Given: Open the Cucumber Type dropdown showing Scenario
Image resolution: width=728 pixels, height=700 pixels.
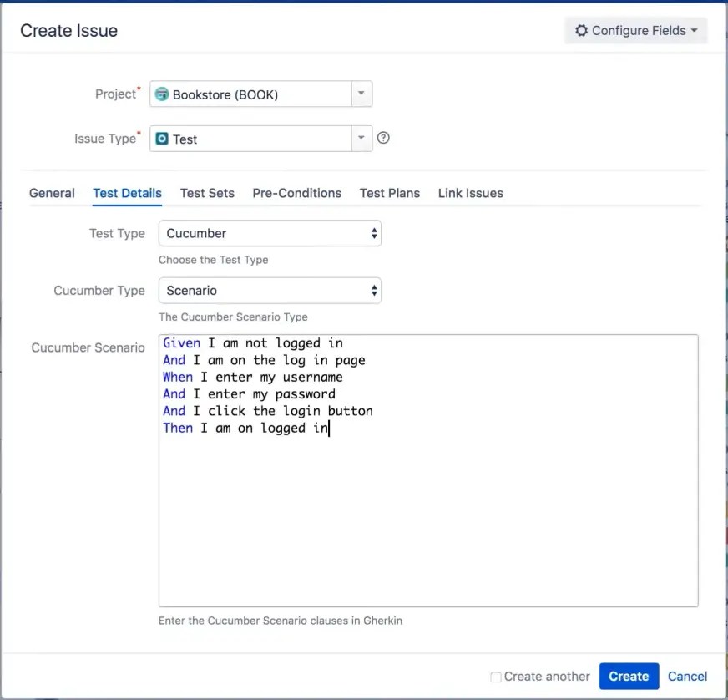Looking at the screenshot, I should tap(269, 290).
